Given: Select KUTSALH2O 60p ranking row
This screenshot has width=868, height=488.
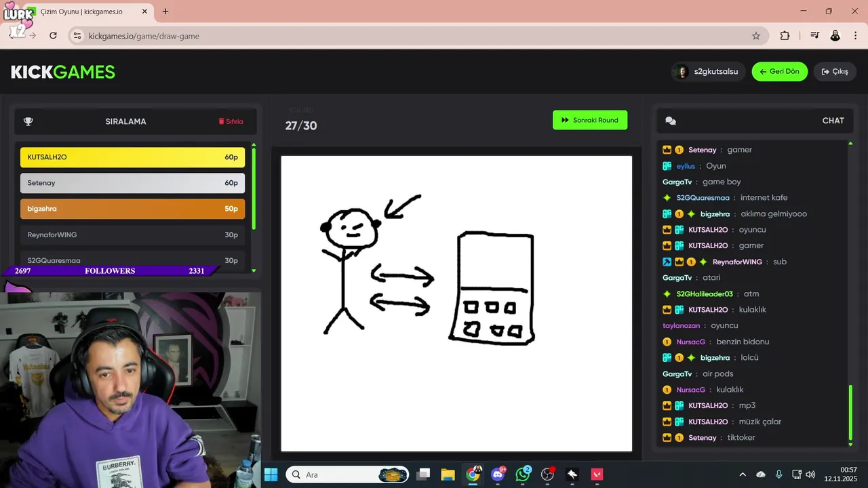Looking at the screenshot, I should [132, 157].
